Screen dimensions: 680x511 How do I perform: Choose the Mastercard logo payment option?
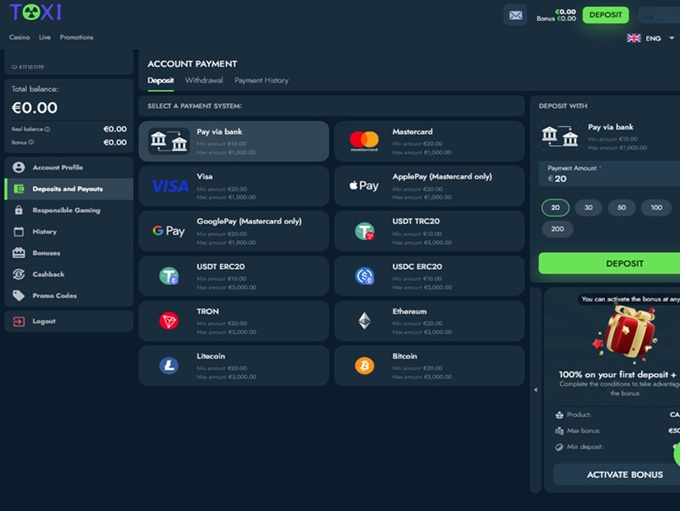click(x=364, y=141)
